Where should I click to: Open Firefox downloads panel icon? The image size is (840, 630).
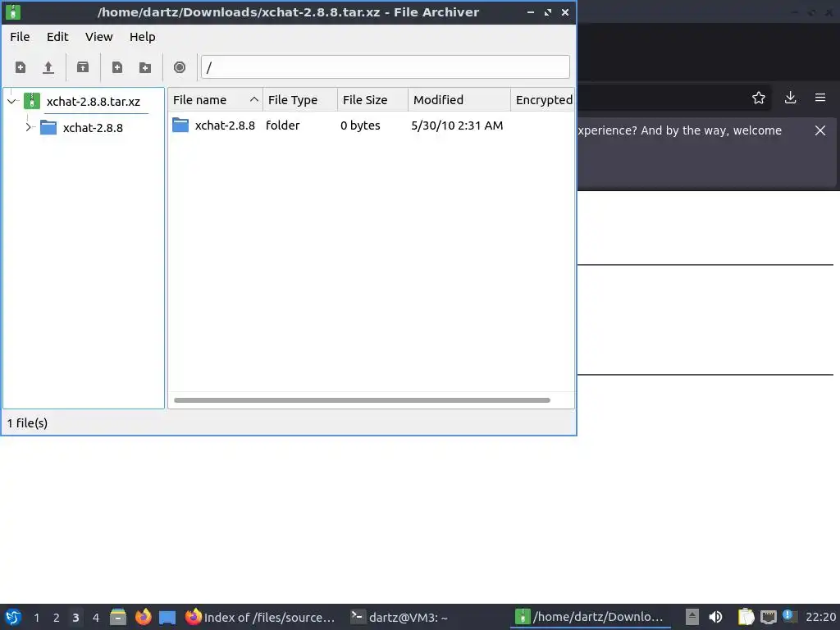790,98
